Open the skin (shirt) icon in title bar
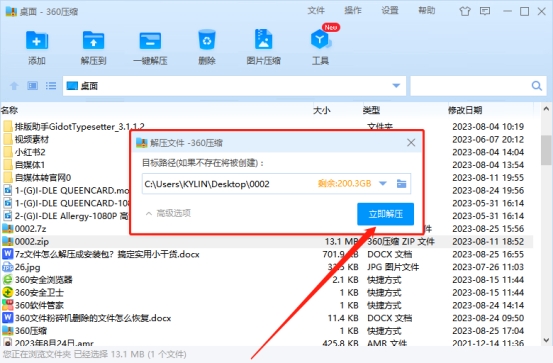This screenshot has height=363, width=553. [x=465, y=11]
